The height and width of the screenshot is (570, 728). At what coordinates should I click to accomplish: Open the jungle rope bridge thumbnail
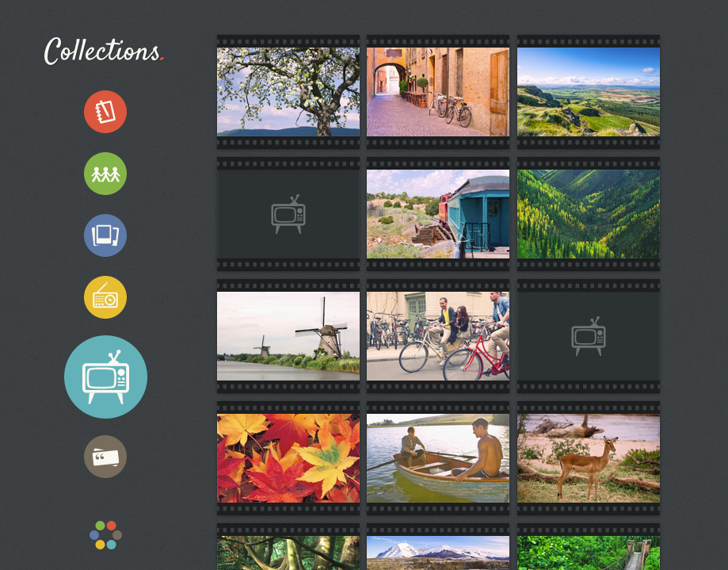tap(589, 553)
